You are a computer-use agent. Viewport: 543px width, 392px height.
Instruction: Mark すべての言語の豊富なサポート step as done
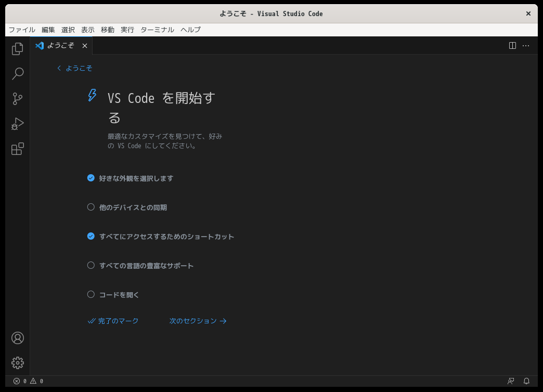click(90, 265)
